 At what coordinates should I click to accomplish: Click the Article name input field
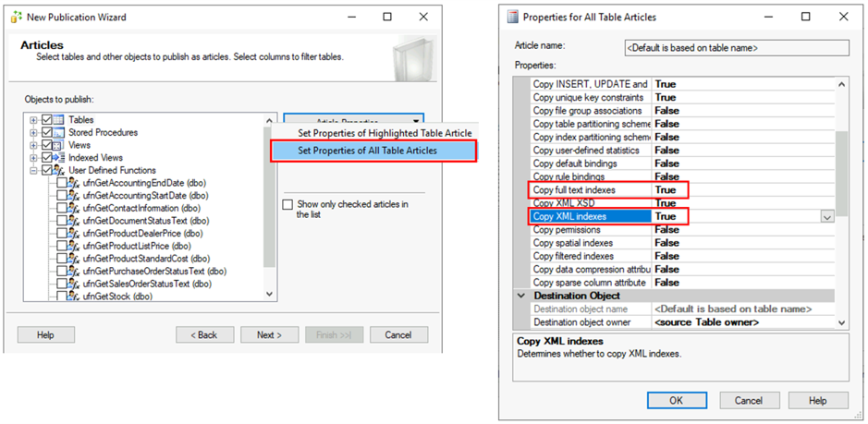click(736, 48)
